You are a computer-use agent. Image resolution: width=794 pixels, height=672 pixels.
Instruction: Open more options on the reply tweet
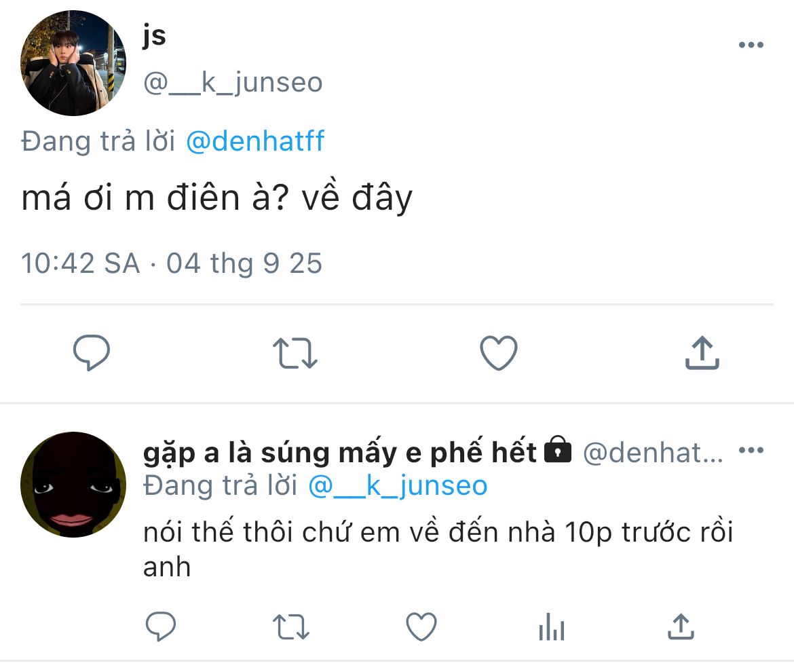751,451
